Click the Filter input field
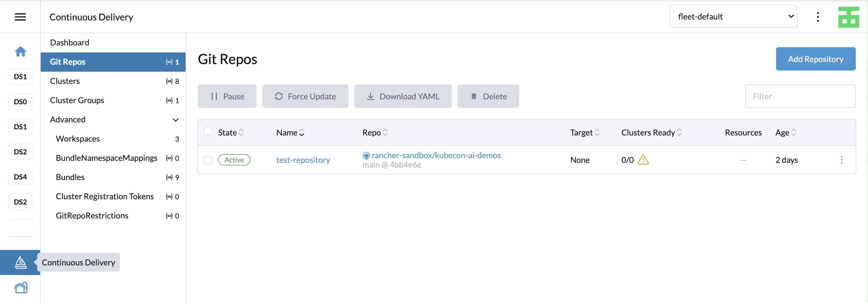 click(800, 96)
